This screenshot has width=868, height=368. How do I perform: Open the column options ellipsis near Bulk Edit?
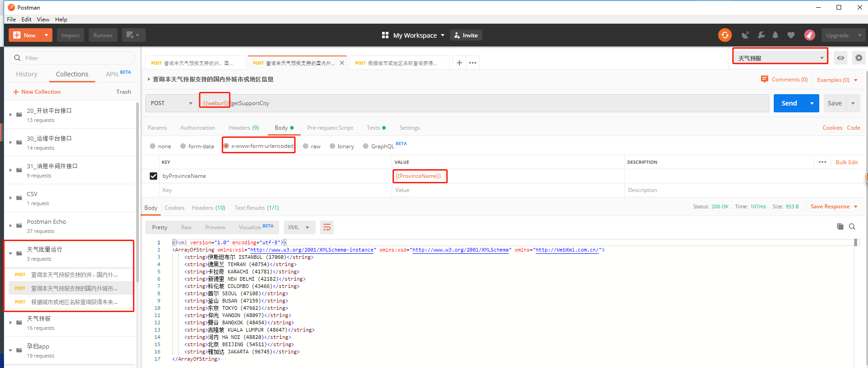pyautogui.click(x=822, y=162)
